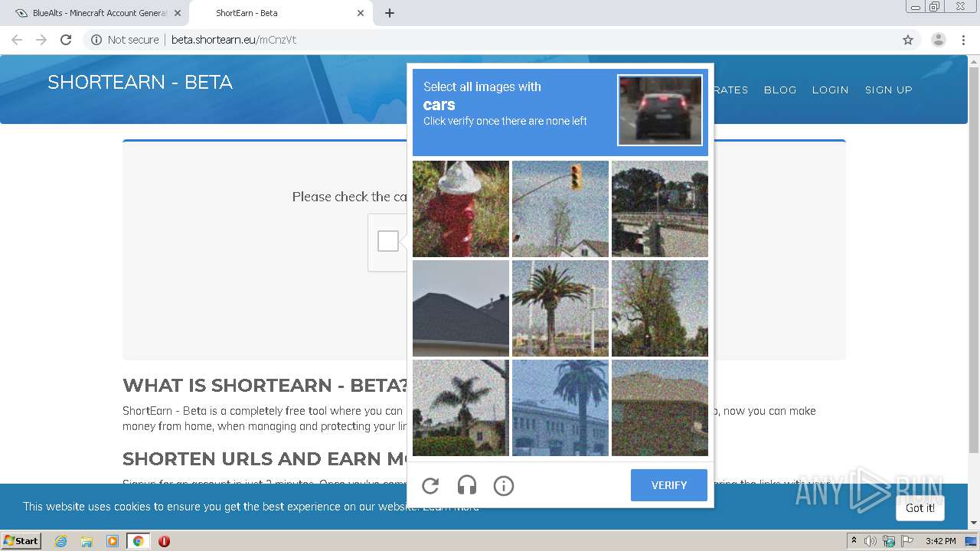The height and width of the screenshot is (551, 980).
Task: Show hidden system tray icons
Action: [854, 540]
